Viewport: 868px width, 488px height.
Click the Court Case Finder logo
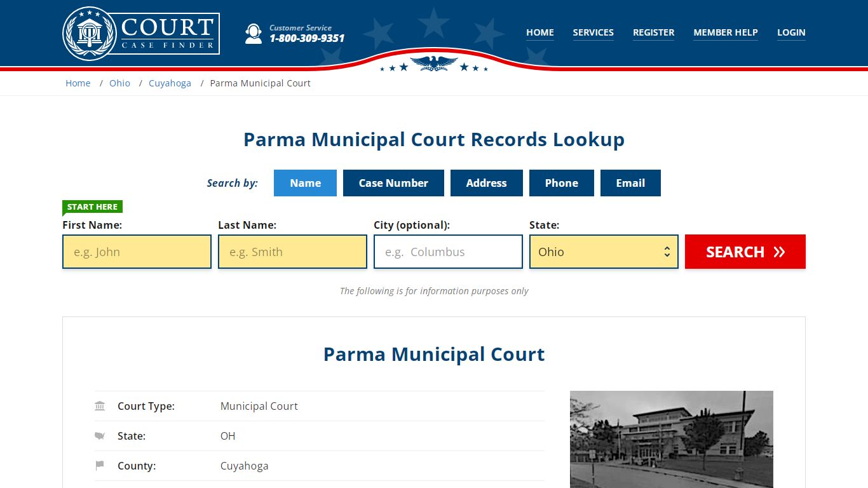(x=141, y=33)
